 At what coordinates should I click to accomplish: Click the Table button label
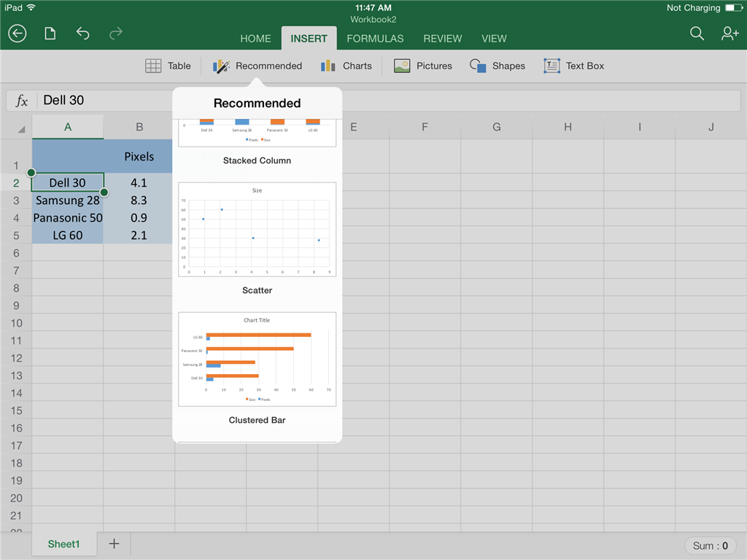coord(179,66)
